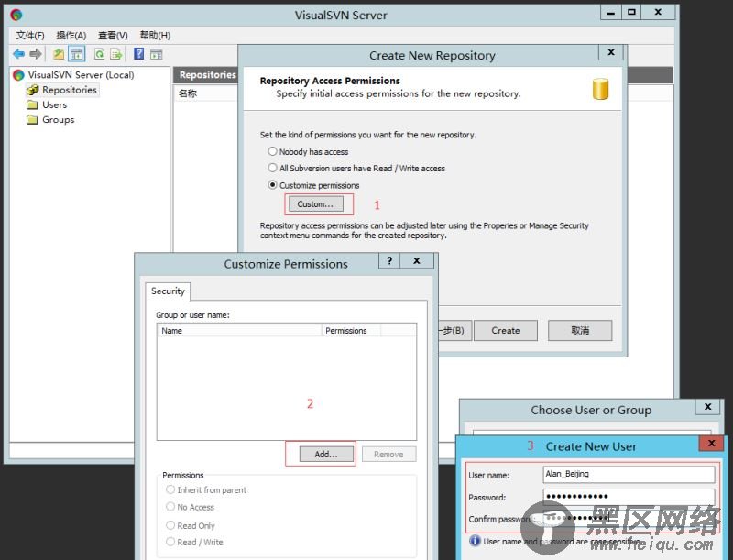Select Nobody has access radio option

point(272,151)
